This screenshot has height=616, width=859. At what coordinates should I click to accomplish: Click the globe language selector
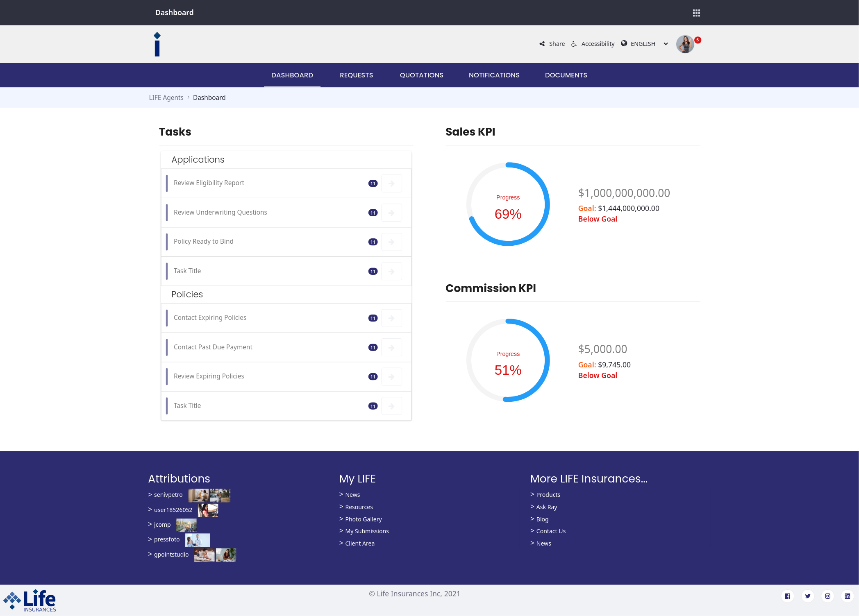(624, 43)
